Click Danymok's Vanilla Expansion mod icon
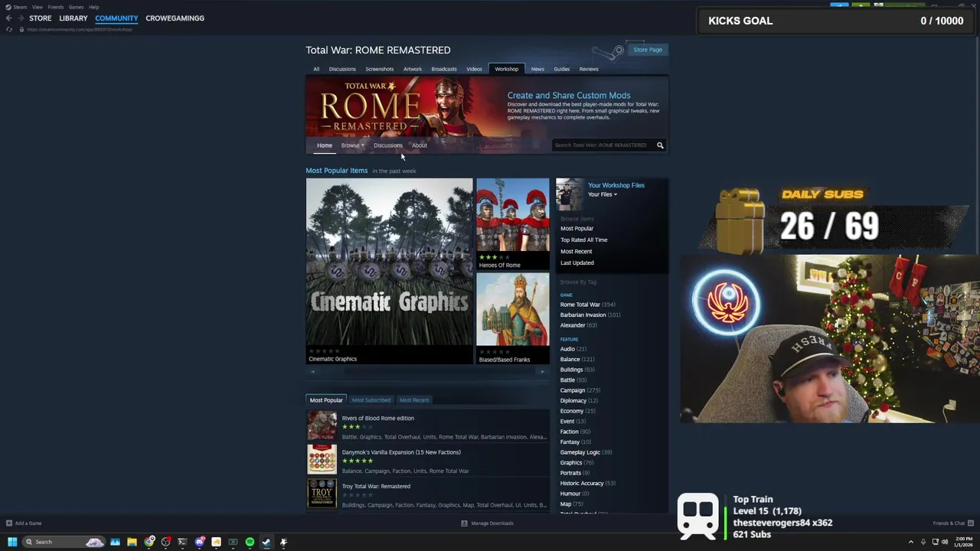 [322, 460]
